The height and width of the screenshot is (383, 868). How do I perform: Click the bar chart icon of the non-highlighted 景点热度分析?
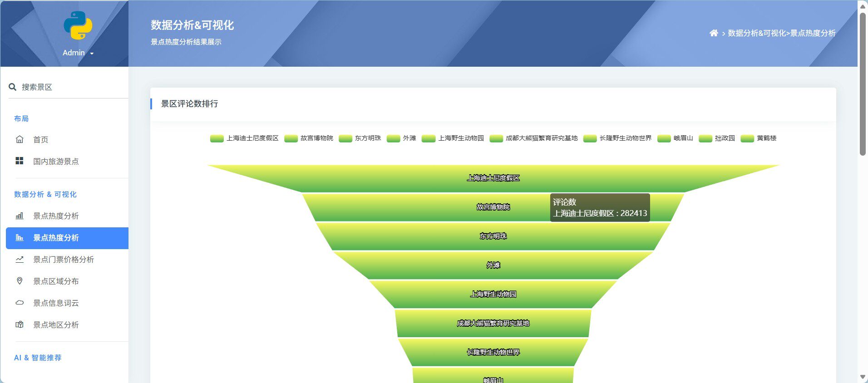point(20,216)
